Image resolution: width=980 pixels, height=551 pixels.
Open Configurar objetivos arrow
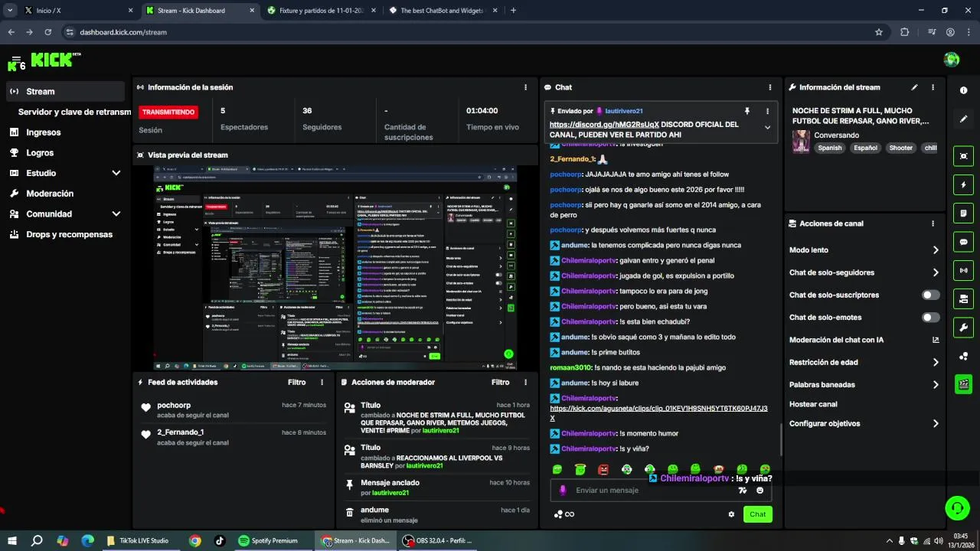[936, 423]
